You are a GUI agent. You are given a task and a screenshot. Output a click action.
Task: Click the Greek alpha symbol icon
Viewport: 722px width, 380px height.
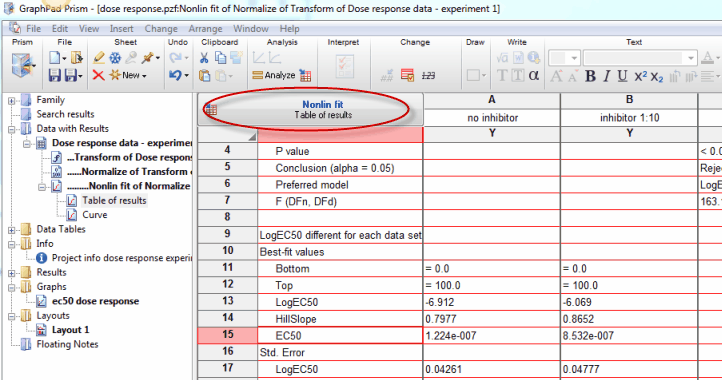[534, 75]
